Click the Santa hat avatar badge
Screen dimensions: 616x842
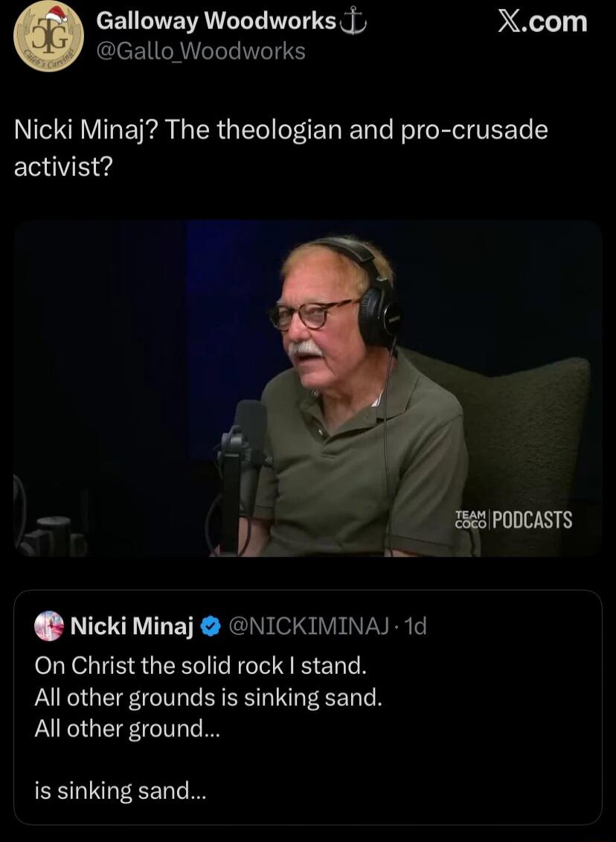click(58, 15)
